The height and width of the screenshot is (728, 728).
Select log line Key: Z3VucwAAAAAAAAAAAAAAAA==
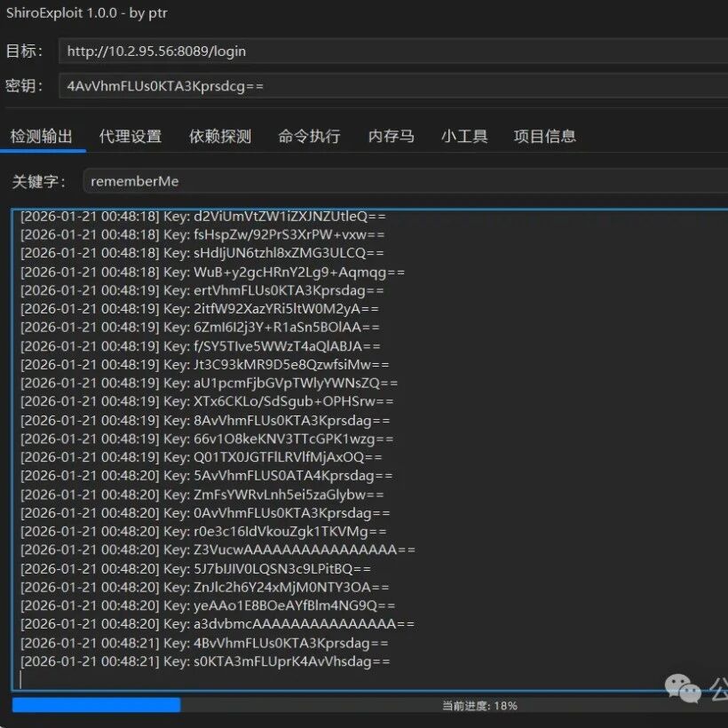tap(218, 550)
